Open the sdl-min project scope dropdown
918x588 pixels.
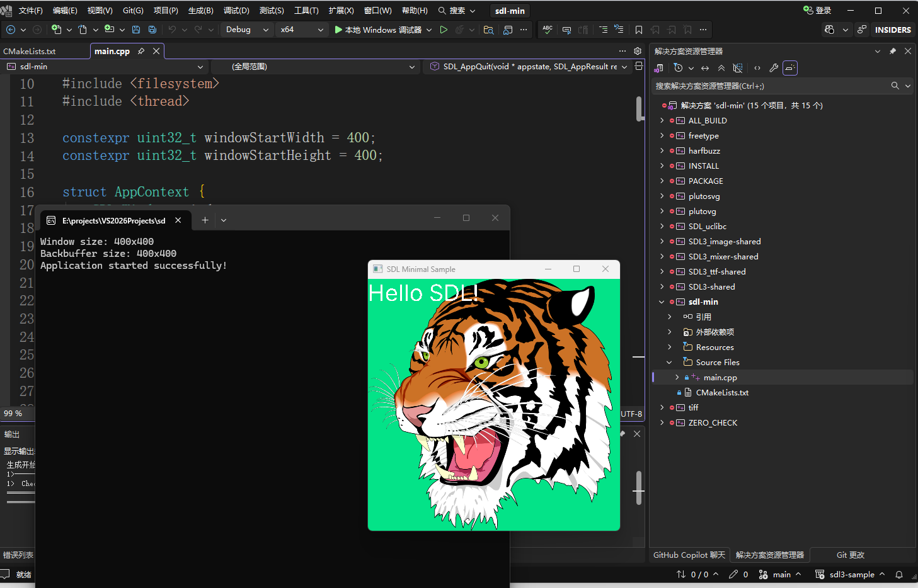click(105, 66)
